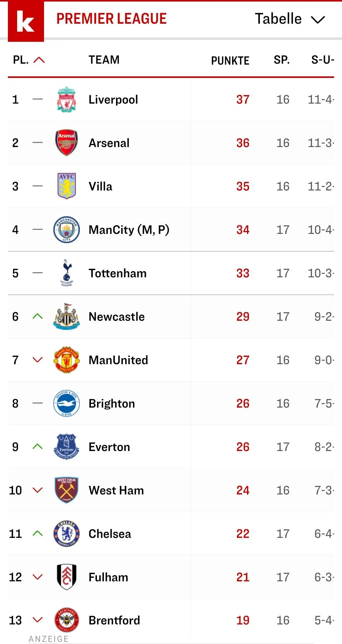Screen dimensions: 342x644
Task: Sort table by PL. column arrow
Action: [39, 60]
